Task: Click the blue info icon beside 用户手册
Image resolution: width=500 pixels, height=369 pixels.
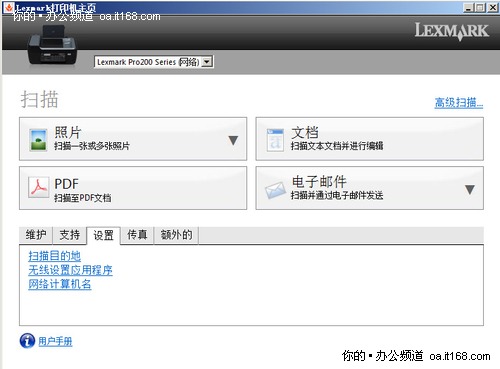Action: pos(27,341)
